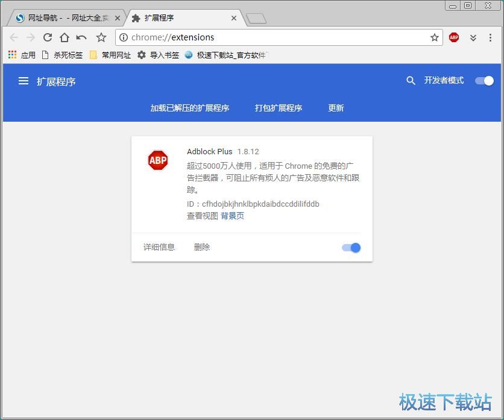Screen dimensions: 504x420
Task: Minimize the browser window
Action: [x=453, y=6]
